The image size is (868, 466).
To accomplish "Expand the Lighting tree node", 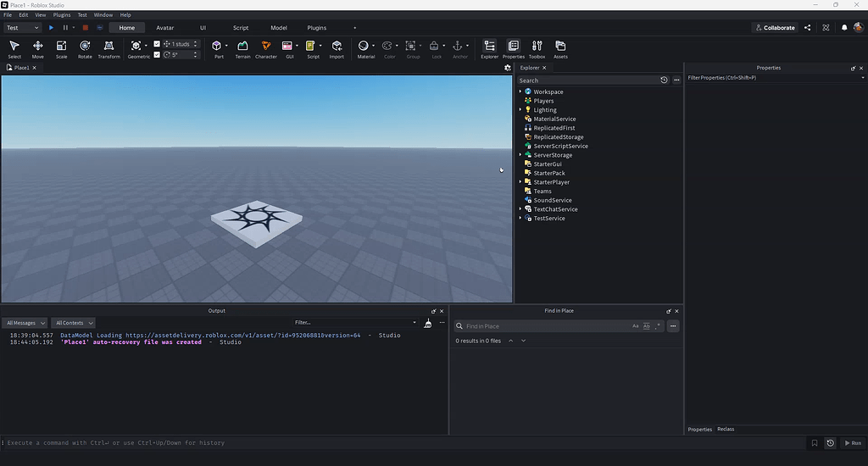I will click(x=520, y=109).
